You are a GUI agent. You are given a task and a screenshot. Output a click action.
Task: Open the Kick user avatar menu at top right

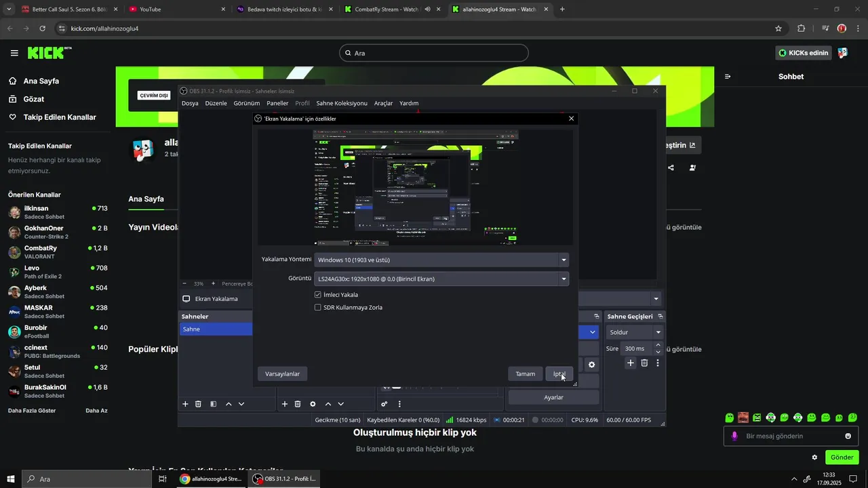point(843,53)
